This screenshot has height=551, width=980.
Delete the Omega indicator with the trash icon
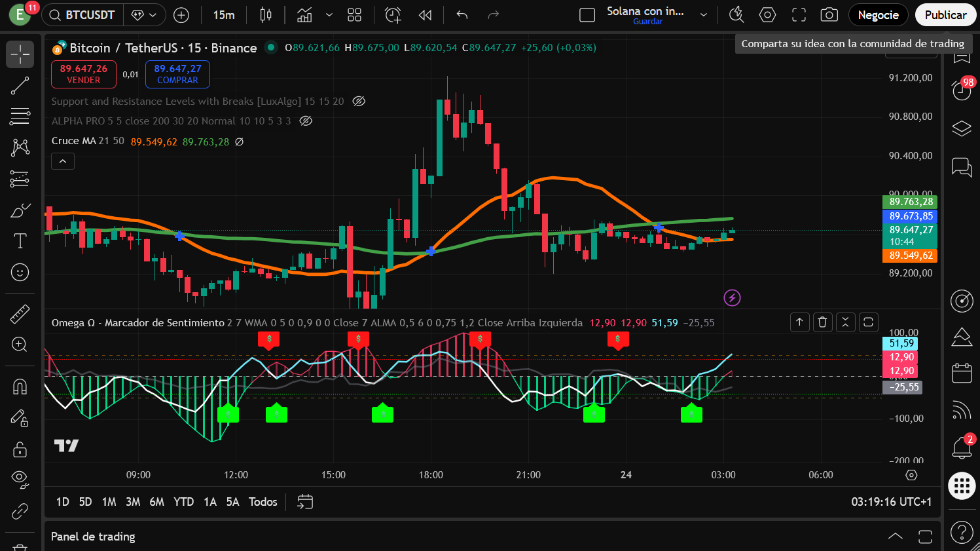pos(822,322)
